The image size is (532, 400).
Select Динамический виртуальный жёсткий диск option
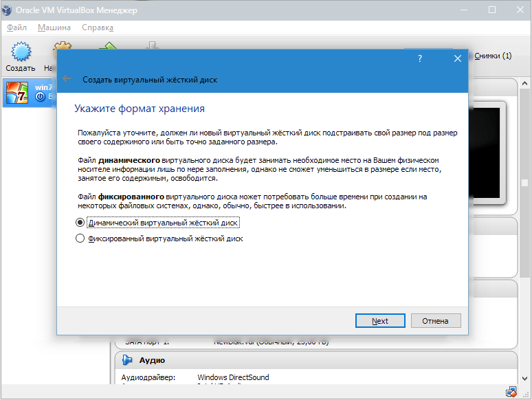tap(80, 223)
